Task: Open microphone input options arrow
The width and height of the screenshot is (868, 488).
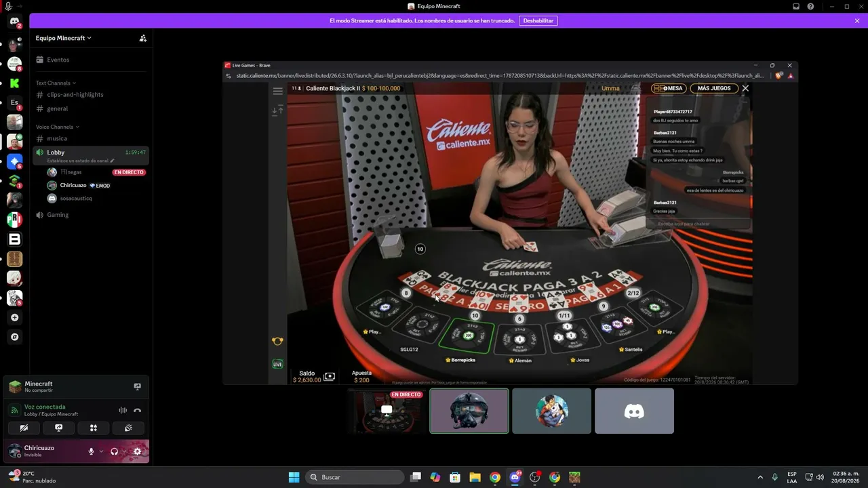Action: (102, 451)
